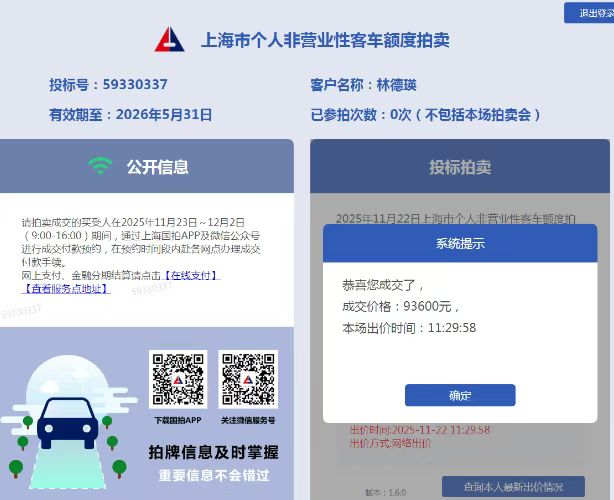The width and height of the screenshot is (614, 500).
Task: Click the green Wi-Fi signal icon
Action: click(100, 166)
